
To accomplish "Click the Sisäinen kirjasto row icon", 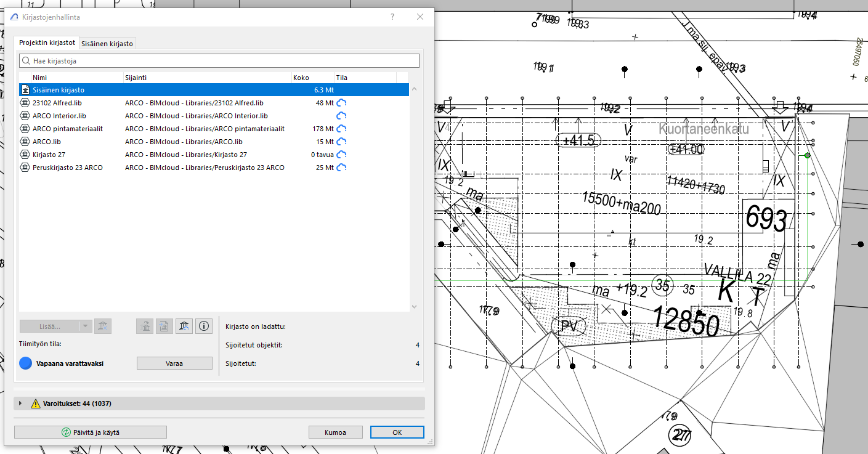I will click(x=25, y=90).
